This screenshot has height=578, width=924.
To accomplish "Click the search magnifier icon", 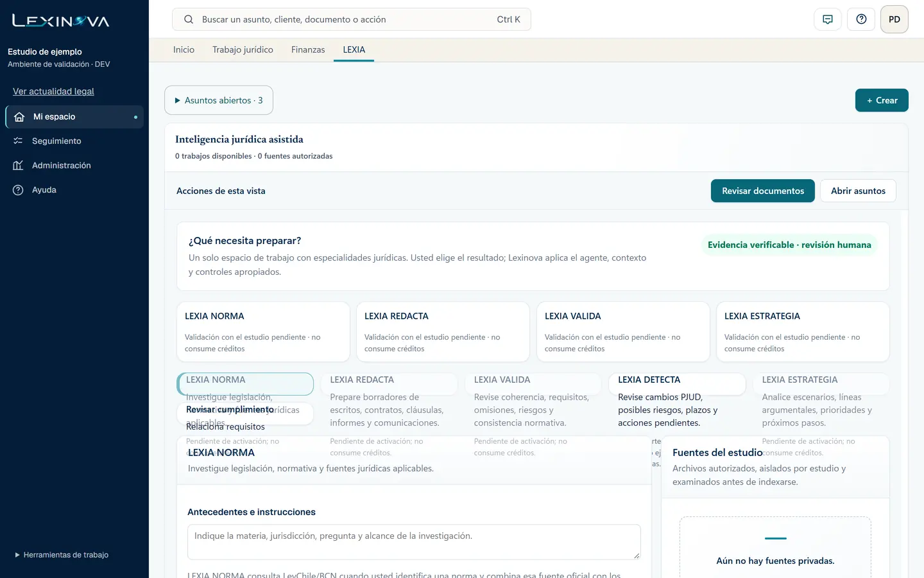I will click(189, 19).
